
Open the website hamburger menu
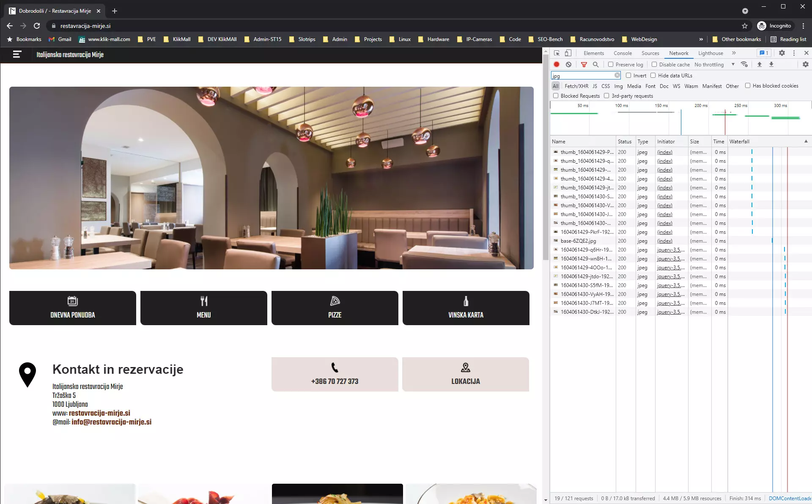click(17, 55)
